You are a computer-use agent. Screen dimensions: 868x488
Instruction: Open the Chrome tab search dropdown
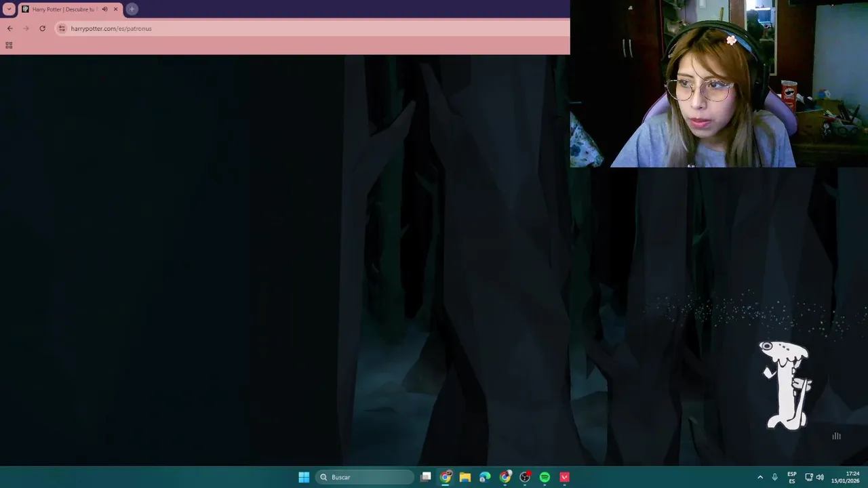(x=9, y=9)
